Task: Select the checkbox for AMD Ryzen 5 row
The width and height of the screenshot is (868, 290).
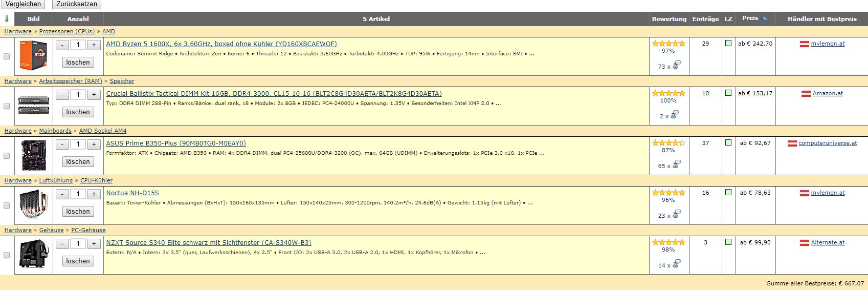Action: click(7, 56)
